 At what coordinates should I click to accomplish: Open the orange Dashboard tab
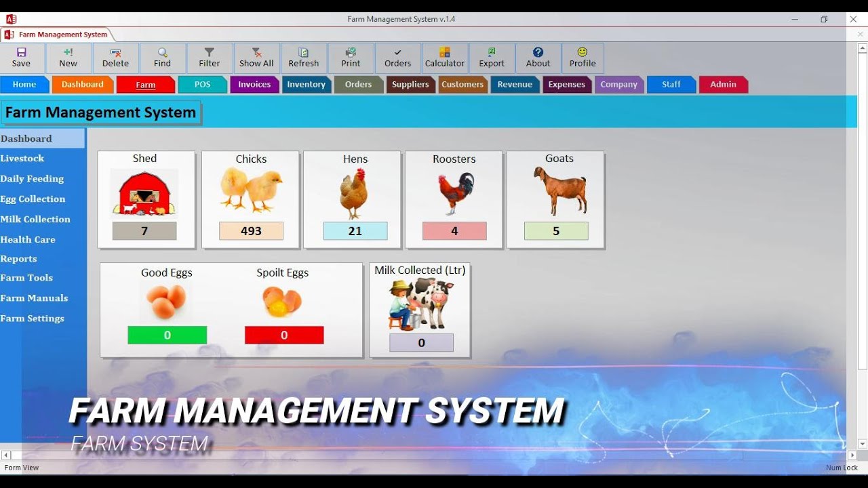pos(83,85)
